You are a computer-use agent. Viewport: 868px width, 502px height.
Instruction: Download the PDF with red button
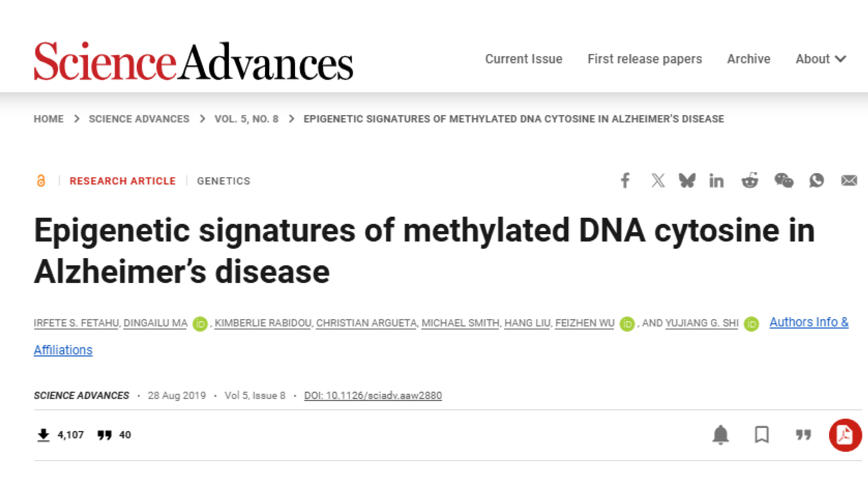click(x=845, y=435)
